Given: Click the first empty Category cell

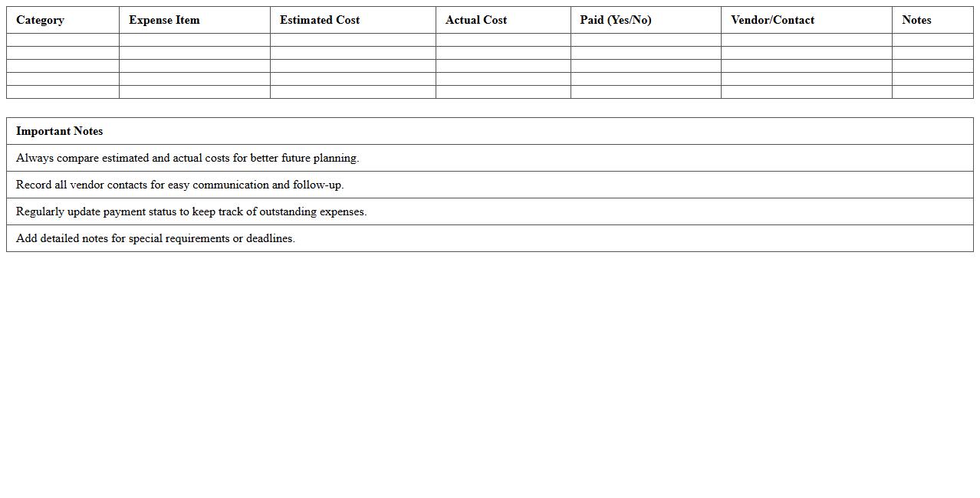Looking at the screenshot, I should 61,38.
